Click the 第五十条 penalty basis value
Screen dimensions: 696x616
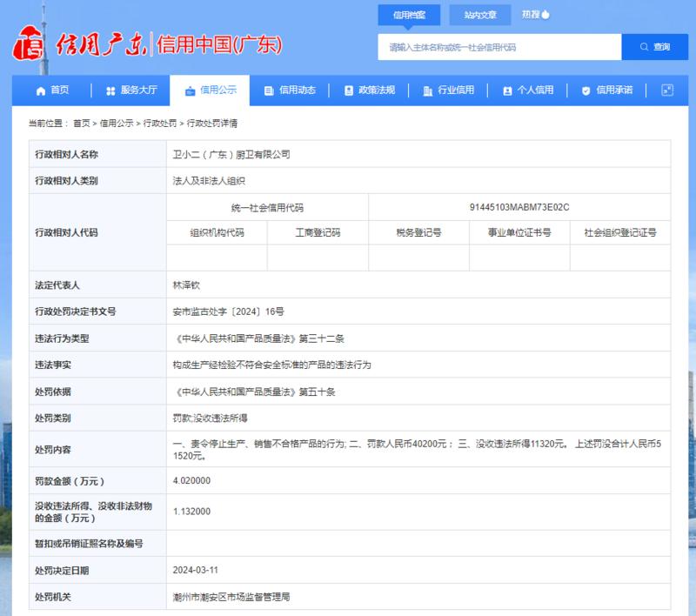tap(254, 392)
